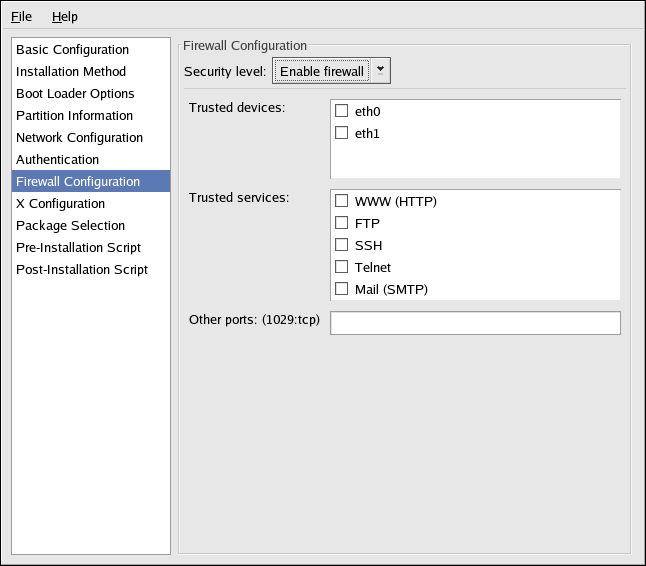Open the Authentication section
The image size is (646, 566).
(57, 160)
